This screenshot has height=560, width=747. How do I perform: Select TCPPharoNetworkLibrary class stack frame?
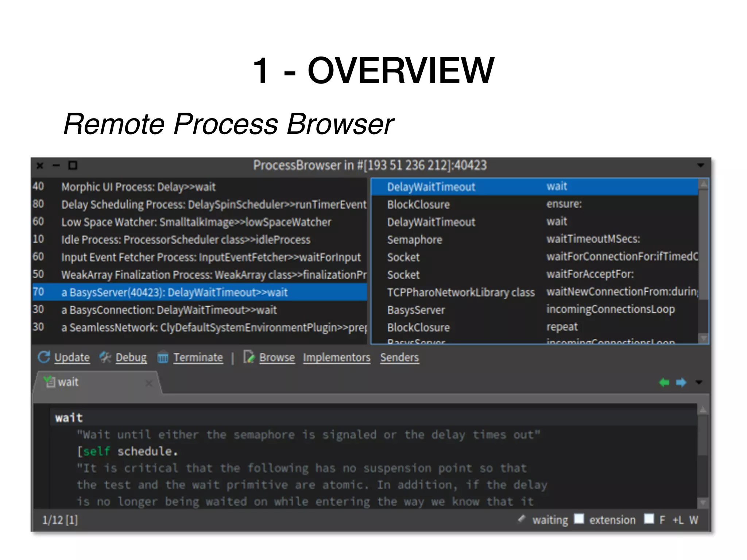[x=535, y=292]
